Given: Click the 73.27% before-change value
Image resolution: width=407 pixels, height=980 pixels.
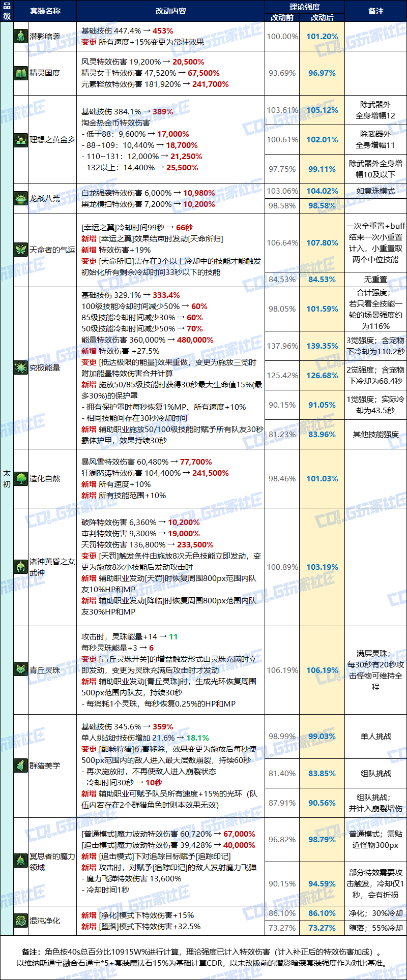Looking at the screenshot, I should [282, 928].
